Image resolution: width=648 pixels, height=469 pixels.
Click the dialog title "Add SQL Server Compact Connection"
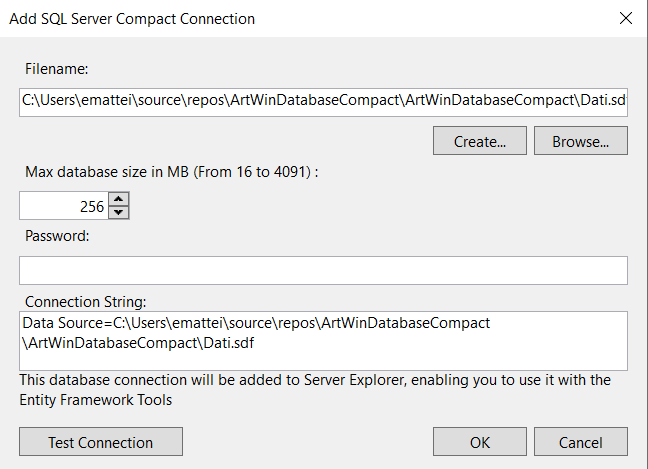coord(132,19)
